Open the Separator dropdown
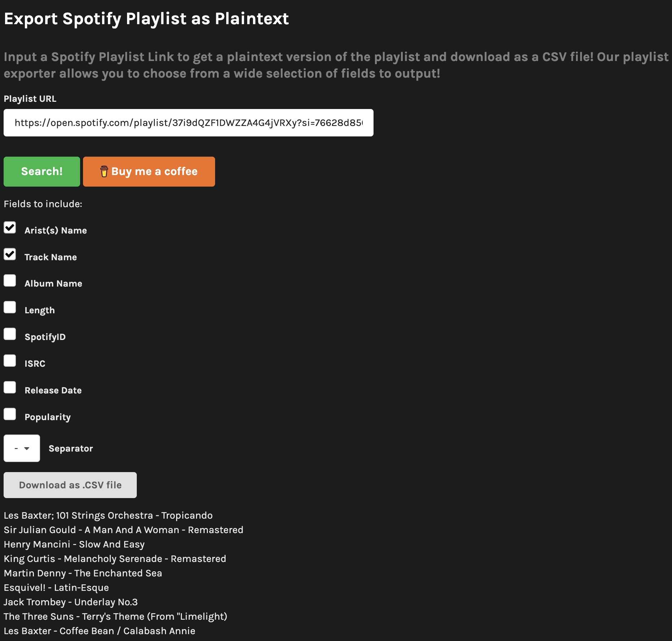Screen dimensions: 672x641 (x=22, y=448)
